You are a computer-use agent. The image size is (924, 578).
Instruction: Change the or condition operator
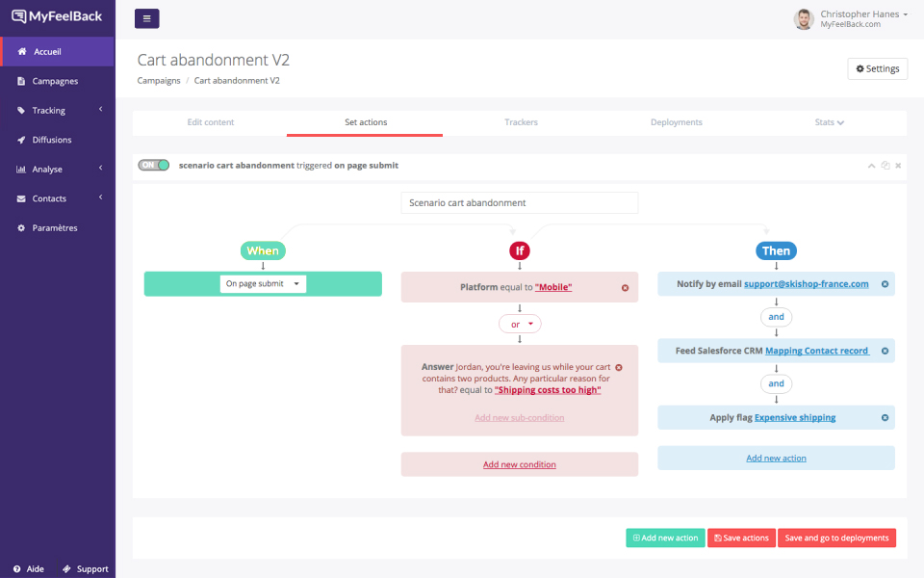click(520, 324)
